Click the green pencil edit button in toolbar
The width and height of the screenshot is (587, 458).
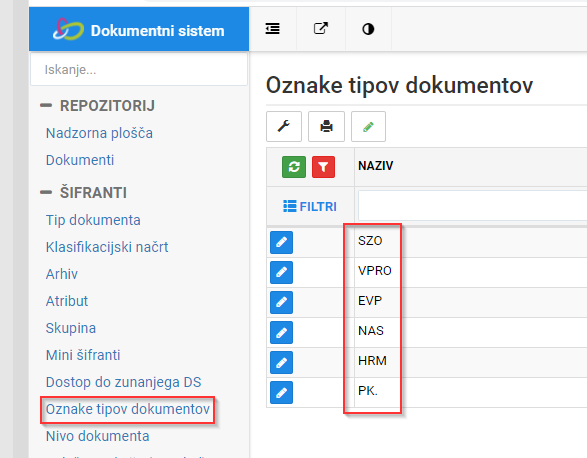click(368, 127)
